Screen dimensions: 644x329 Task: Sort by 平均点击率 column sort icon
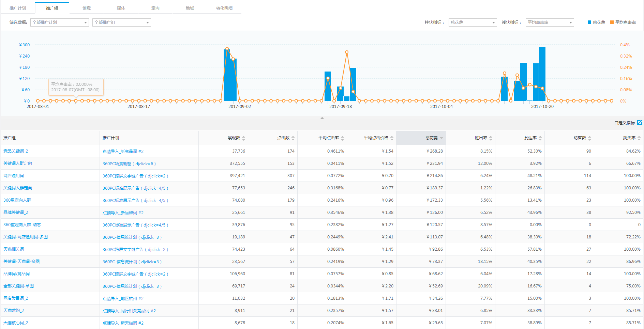[342, 138]
